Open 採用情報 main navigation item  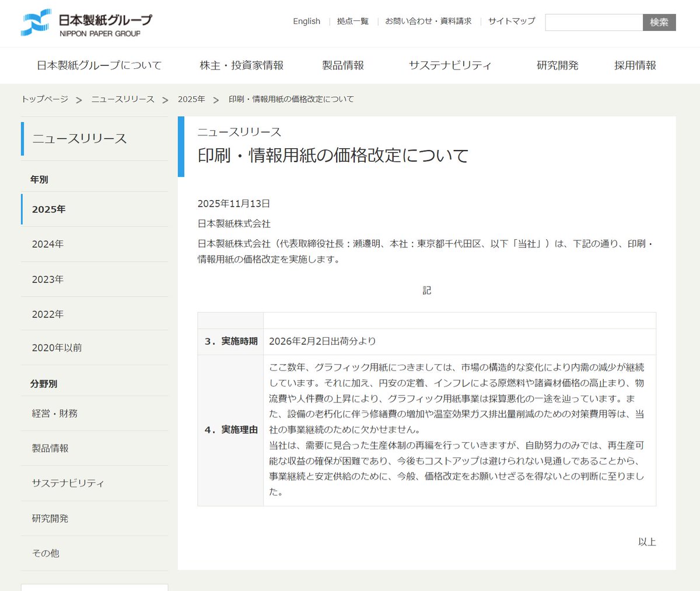point(635,65)
